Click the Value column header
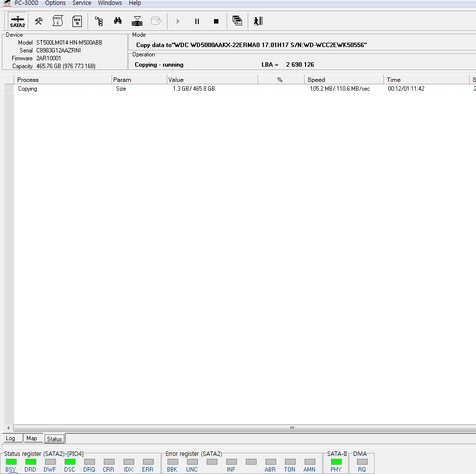 coord(212,79)
